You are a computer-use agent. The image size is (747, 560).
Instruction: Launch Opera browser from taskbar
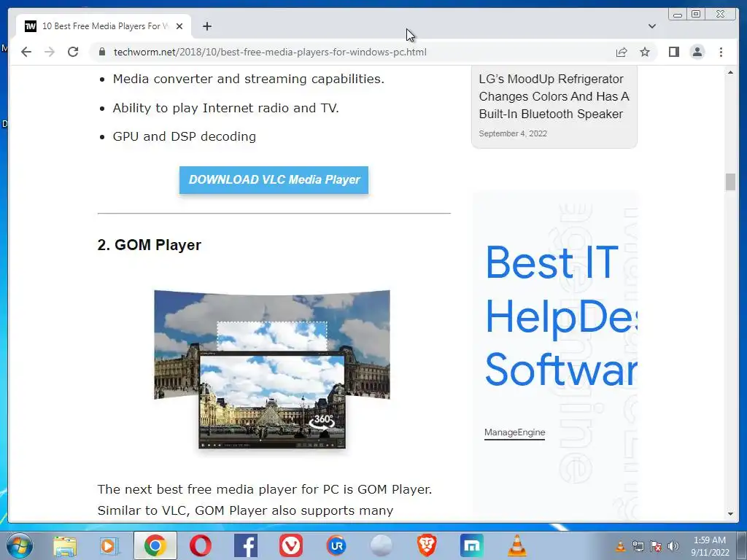(201, 545)
